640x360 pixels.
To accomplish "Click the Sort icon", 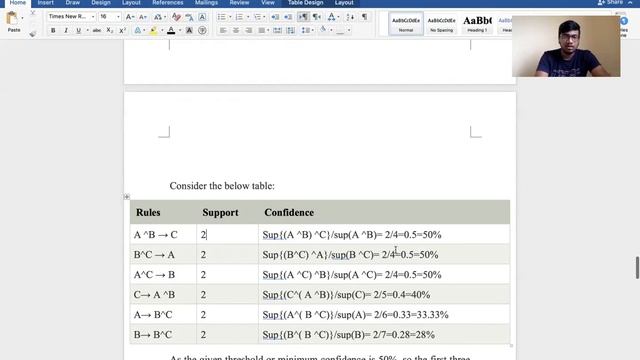I will pyautogui.click(x=350, y=17).
